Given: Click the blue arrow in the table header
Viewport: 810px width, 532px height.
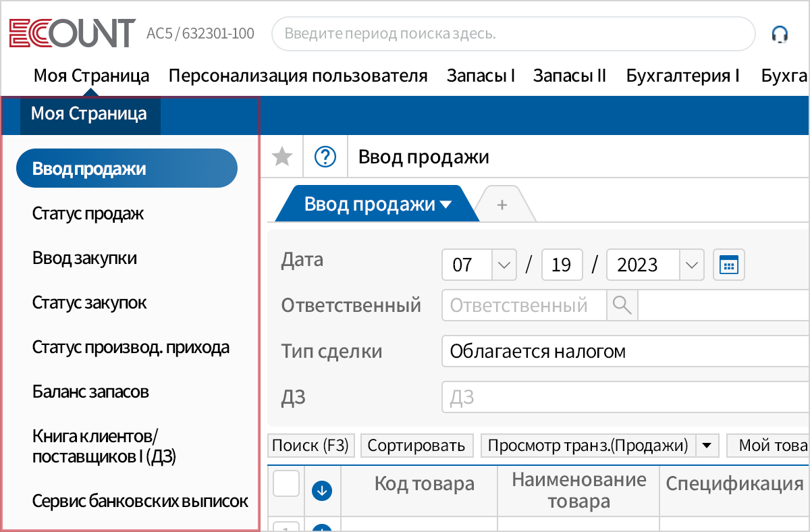Looking at the screenshot, I should (322, 491).
